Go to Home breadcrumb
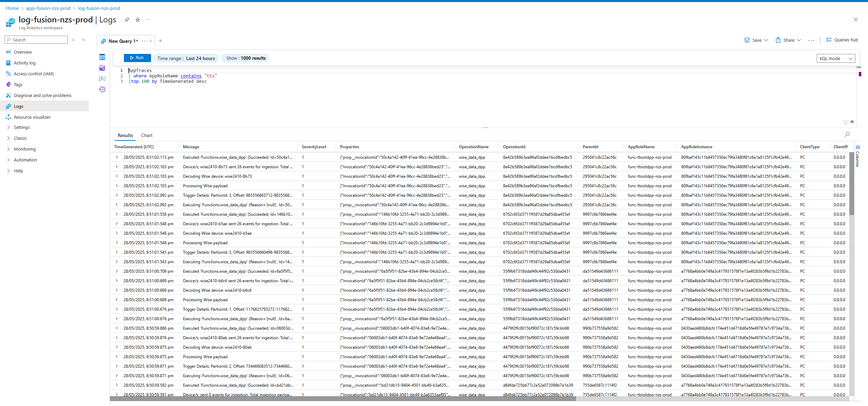Screen dimensions: 868x406 pos(12,8)
